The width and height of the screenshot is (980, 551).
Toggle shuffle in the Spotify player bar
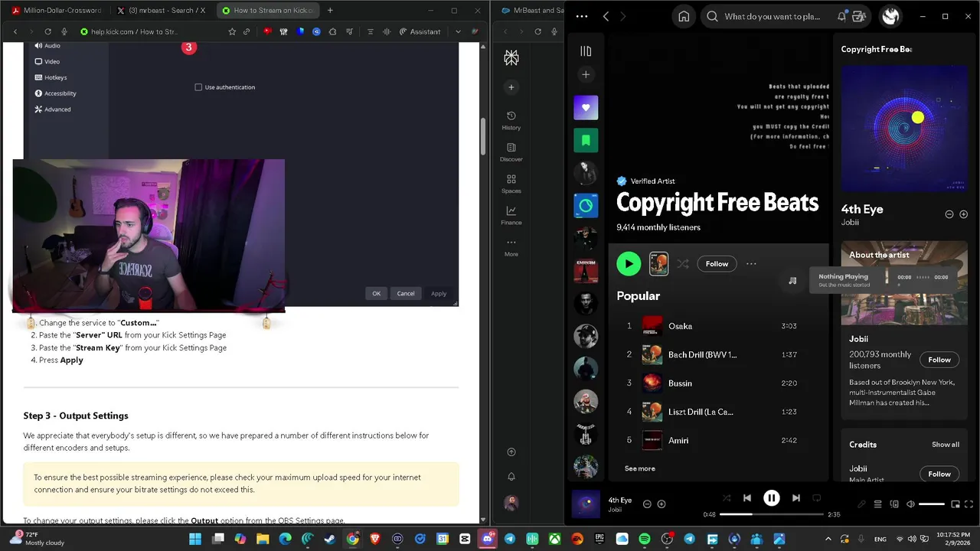click(x=726, y=498)
